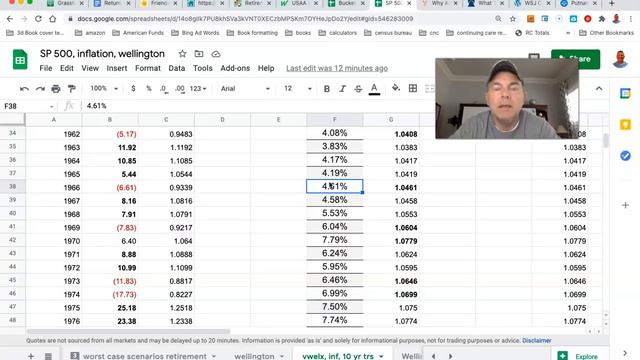Click cell with 7.79% value
Screen dimensions: 640x360
tap(335, 240)
